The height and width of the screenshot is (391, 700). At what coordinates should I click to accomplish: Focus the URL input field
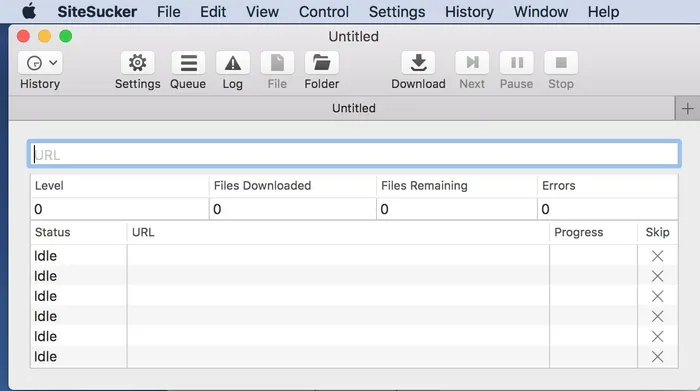point(354,154)
